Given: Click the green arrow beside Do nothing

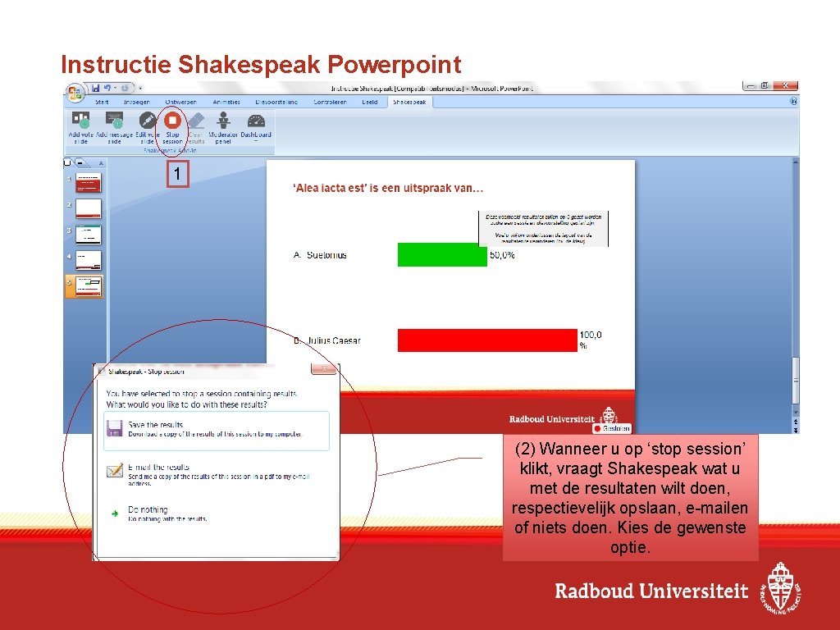Looking at the screenshot, I should (x=115, y=514).
